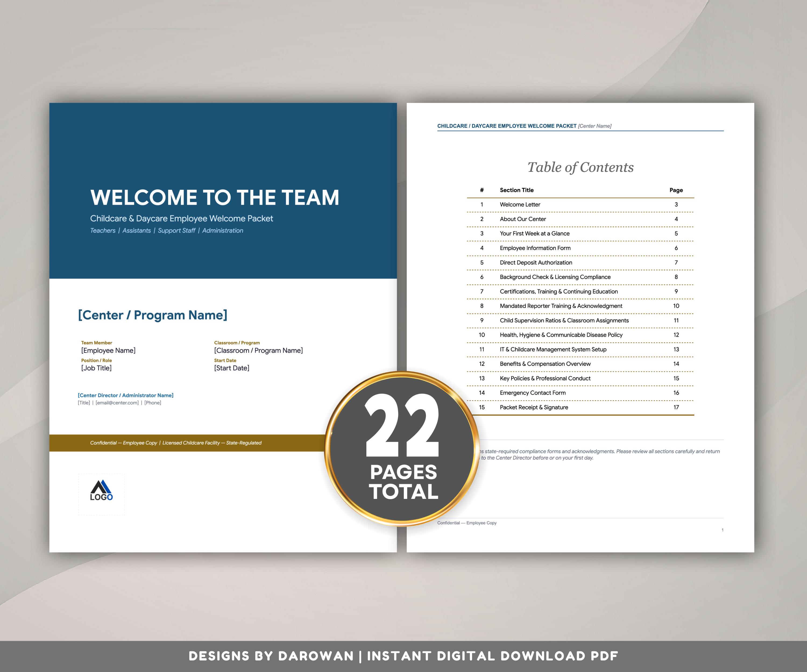Click 'DESIGNS BY DAROWAN' footer text
Viewport: 807px width, 672px height.
pyautogui.click(x=271, y=656)
